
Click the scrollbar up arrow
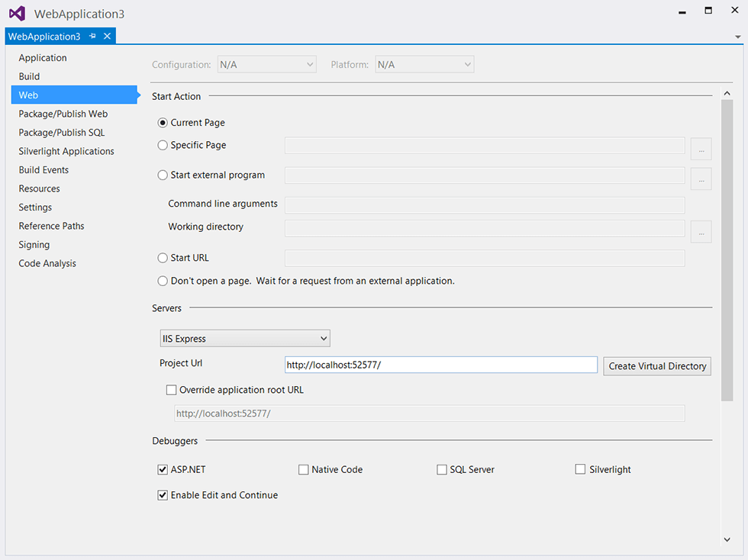[727, 94]
